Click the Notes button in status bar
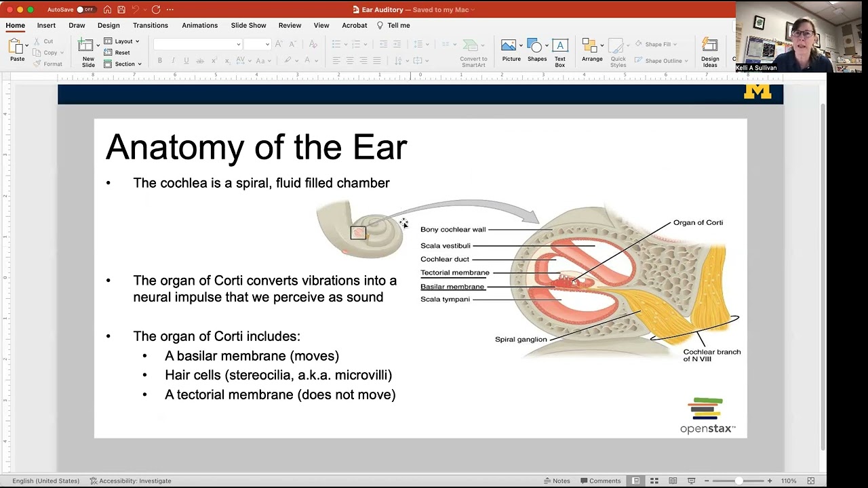 (x=557, y=481)
